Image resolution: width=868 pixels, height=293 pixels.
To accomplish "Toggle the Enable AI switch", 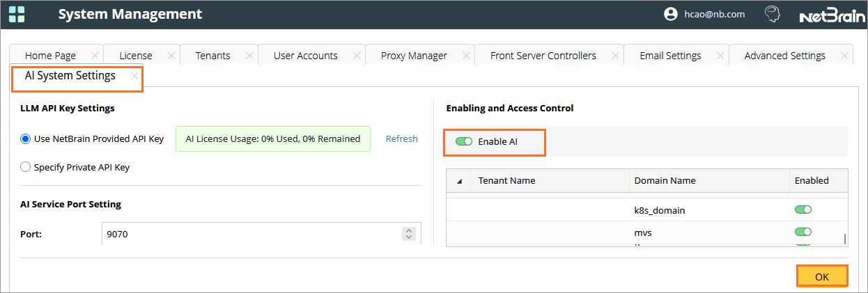I will point(464,141).
